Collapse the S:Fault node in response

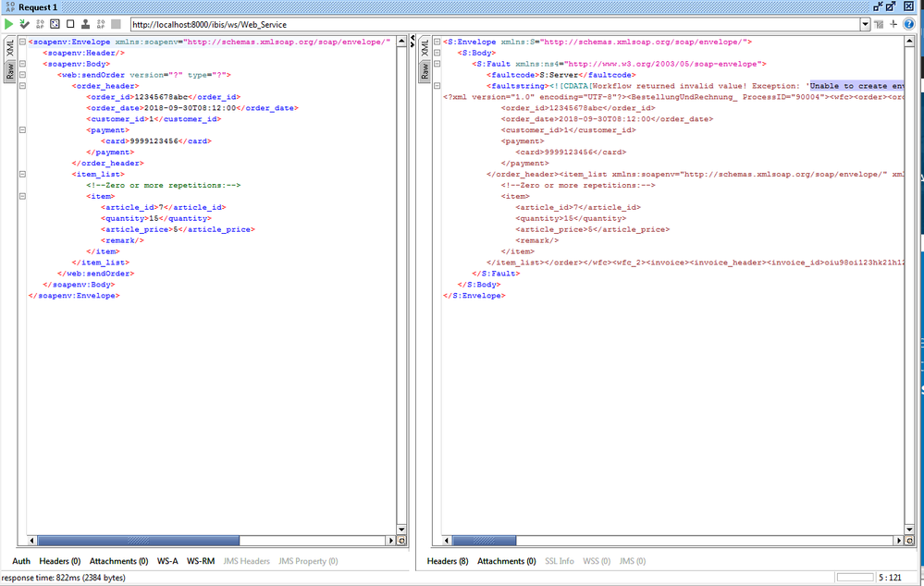[x=437, y=64]
